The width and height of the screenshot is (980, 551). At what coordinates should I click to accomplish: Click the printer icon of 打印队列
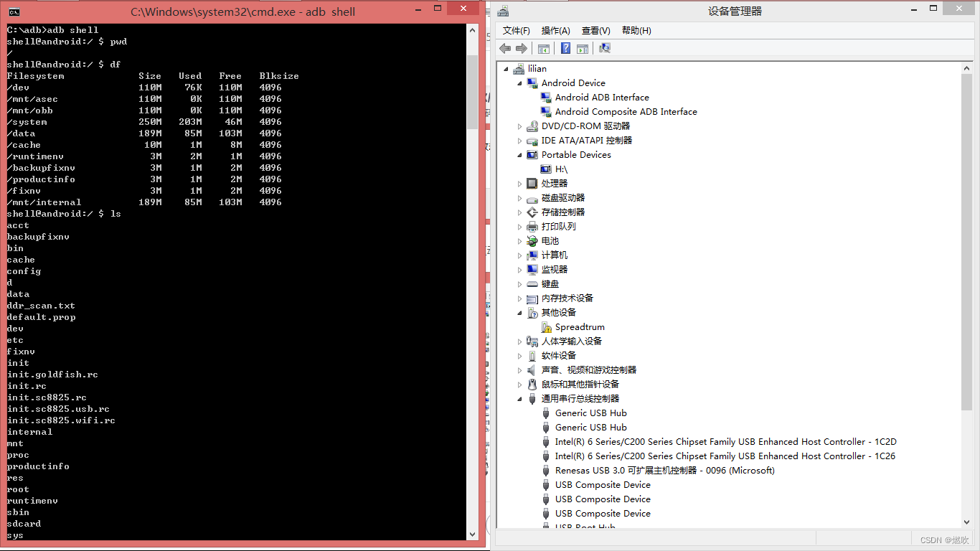tap(532, 227)
